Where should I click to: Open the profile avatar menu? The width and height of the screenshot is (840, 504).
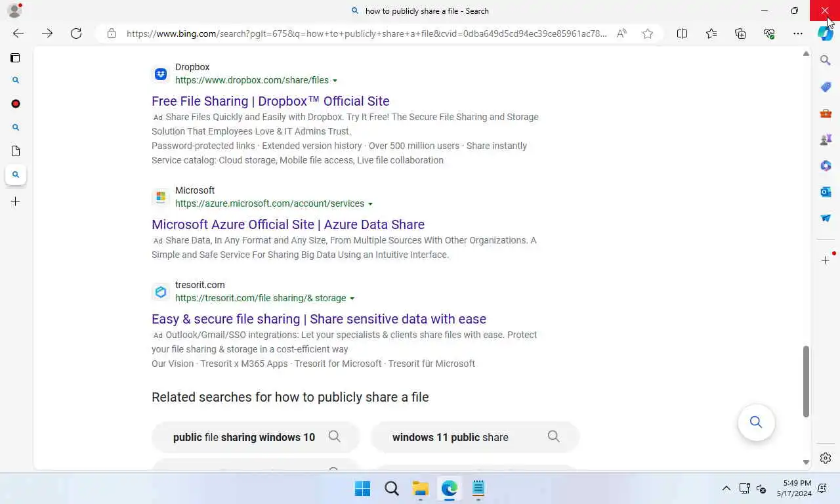[14, 10]
